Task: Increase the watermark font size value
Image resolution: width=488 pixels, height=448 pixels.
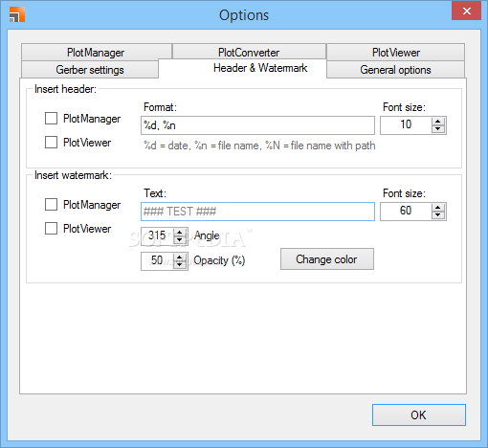Action: [x=438, y=208]
